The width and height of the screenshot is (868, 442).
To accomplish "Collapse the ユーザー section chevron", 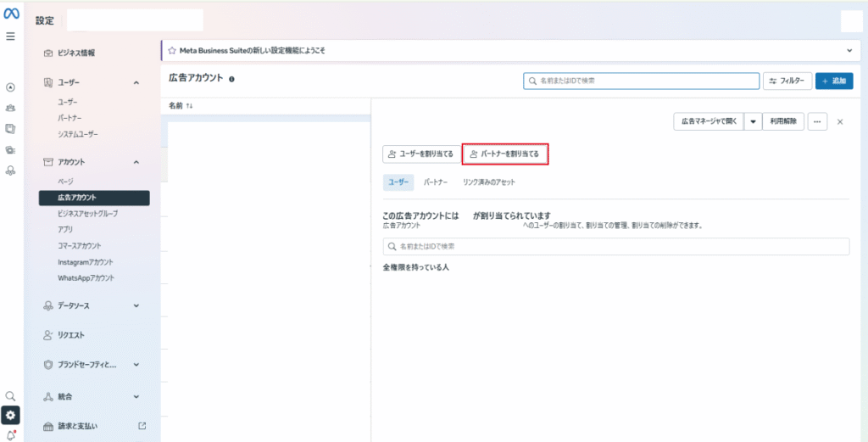I will click(x=136, y=83).
